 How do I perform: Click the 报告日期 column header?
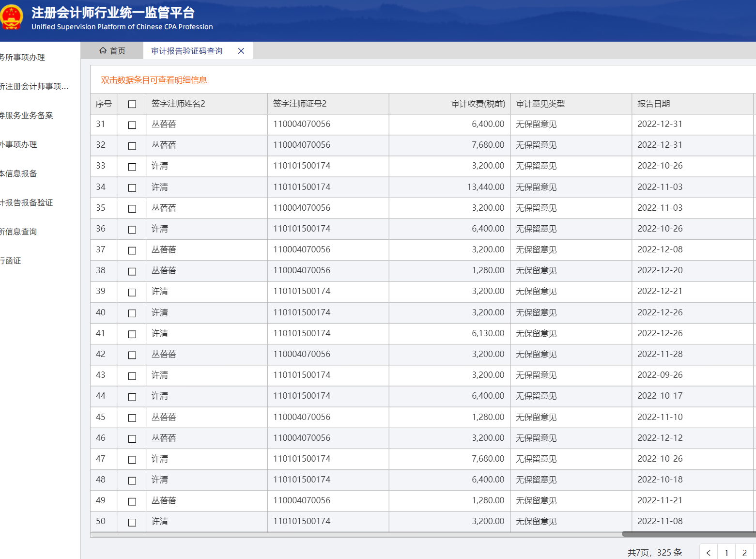click(653, 104)
